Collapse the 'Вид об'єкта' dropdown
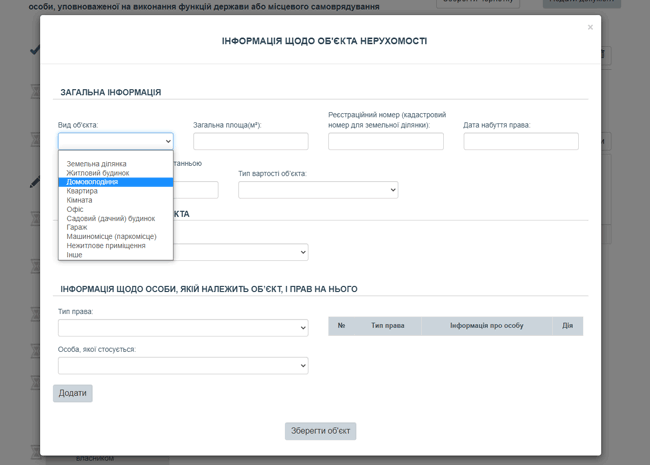Image resolution: width=650 pixels, height=465 pixels. pos(115,141)
